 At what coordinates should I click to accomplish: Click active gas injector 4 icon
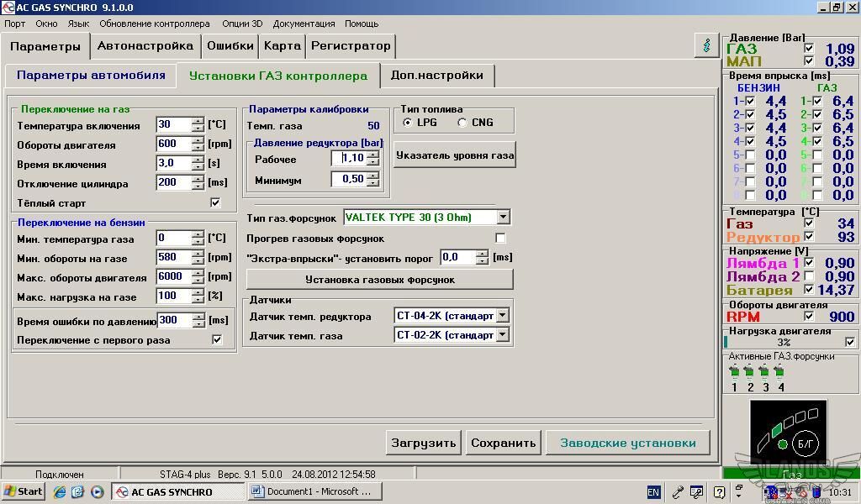click(779, 372)
